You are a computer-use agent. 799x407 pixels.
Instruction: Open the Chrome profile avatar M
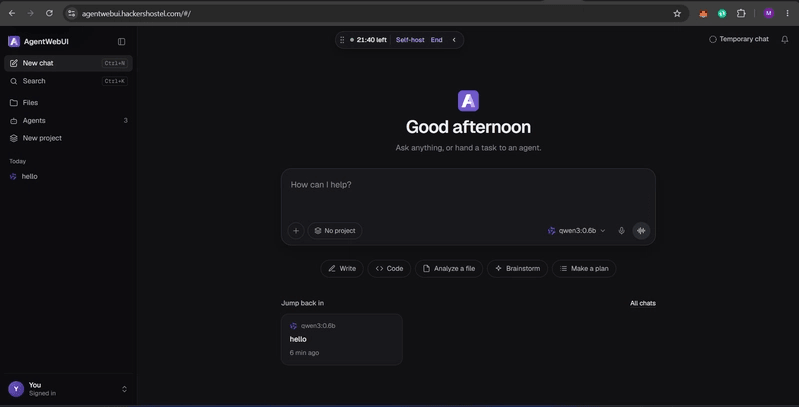[768, 14]
